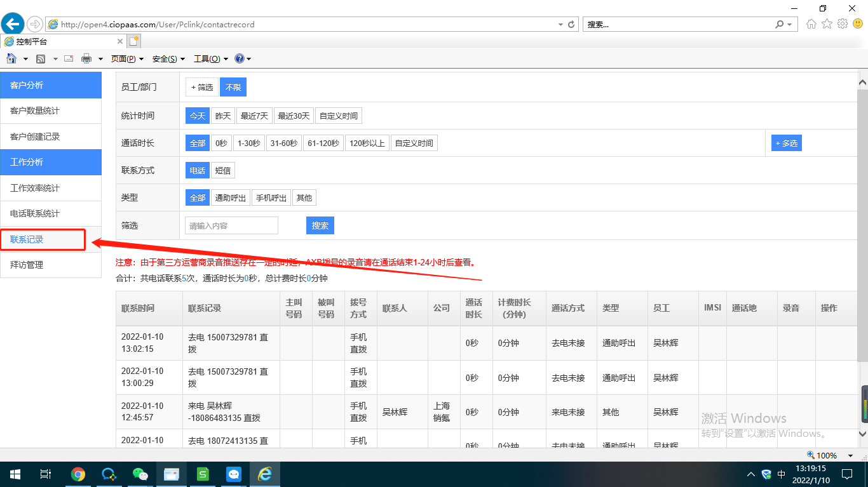Click the RSS feed icon

pos(41,59)
